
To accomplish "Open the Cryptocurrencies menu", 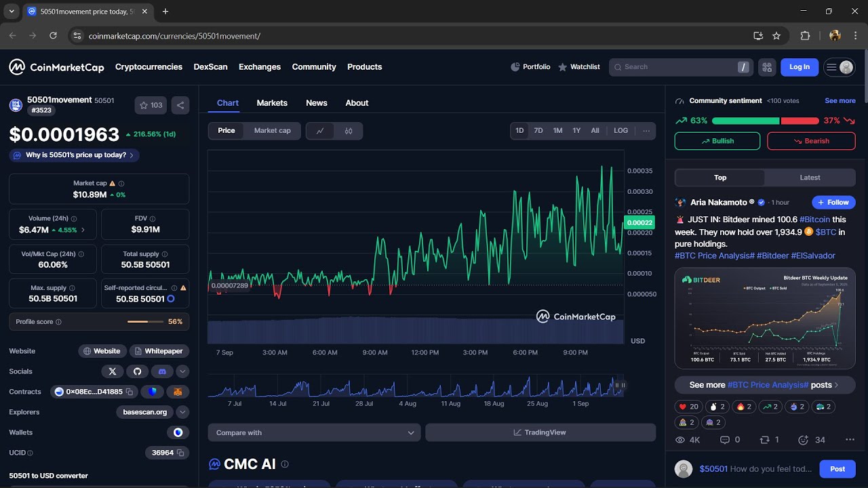I will [x=149, y=67].
